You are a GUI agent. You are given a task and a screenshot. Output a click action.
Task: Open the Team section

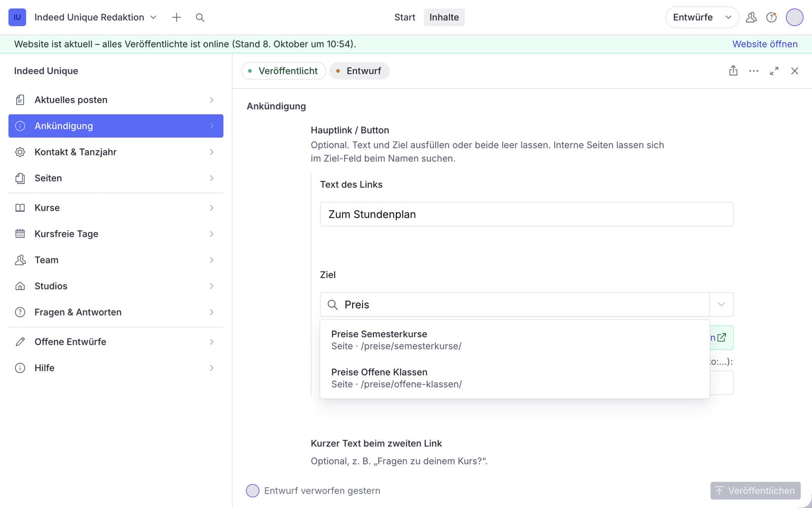click(x=116, y=260)
